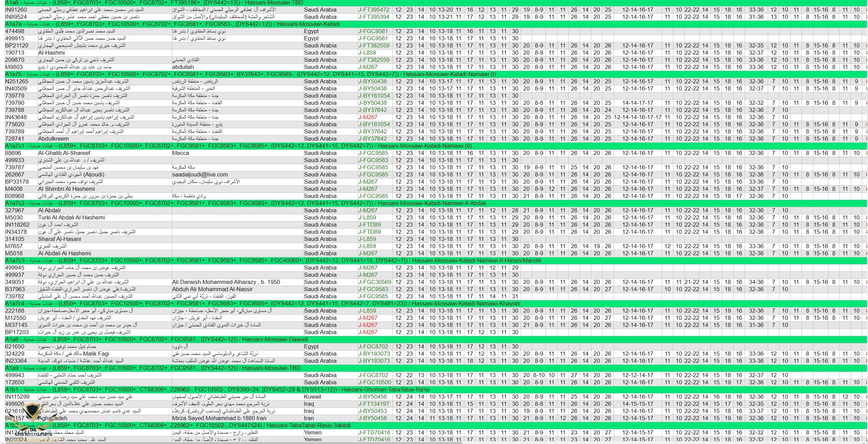Open J-BY37642 link in row 739788
The width and height of the screenshot is (868, 444).
[x=373, y=110]
